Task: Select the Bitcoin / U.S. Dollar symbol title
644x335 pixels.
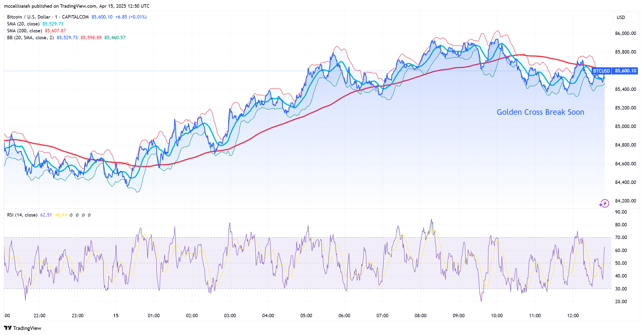Action: pyautogui.click(x=29, y=17)
